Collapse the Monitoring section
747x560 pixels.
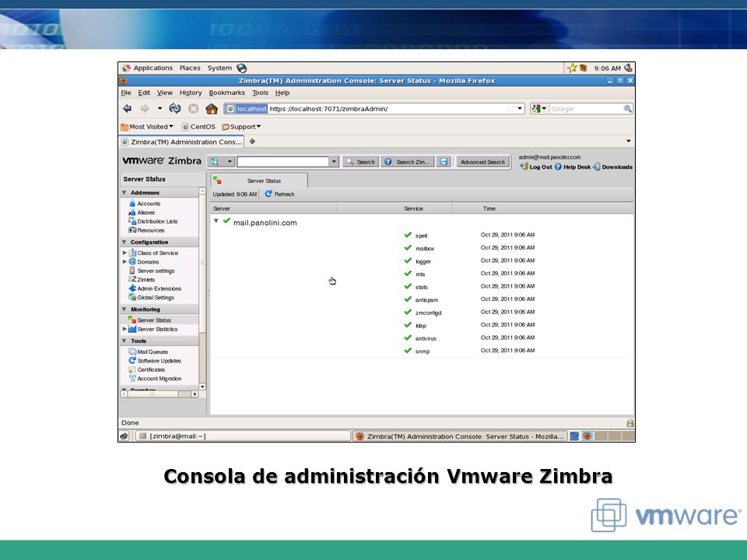(x=124, y=309)
